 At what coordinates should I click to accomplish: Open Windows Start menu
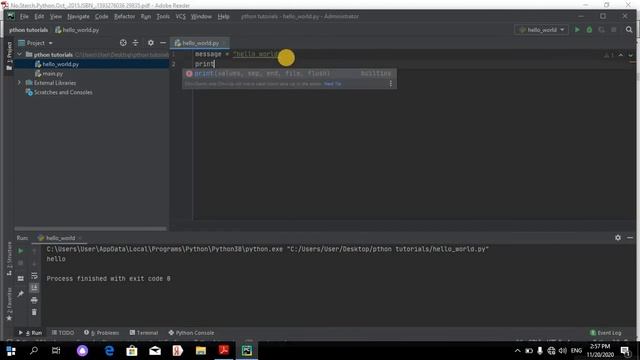11,351
